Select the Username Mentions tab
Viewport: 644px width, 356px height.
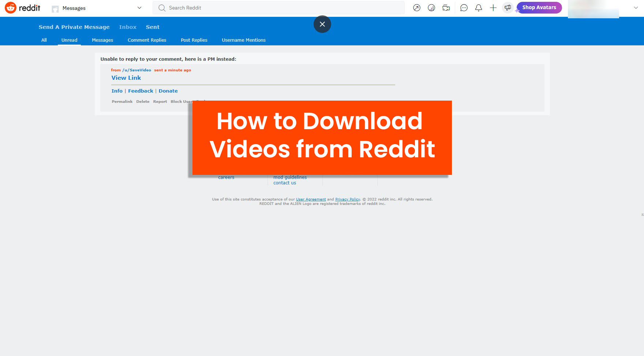(243, 40)
